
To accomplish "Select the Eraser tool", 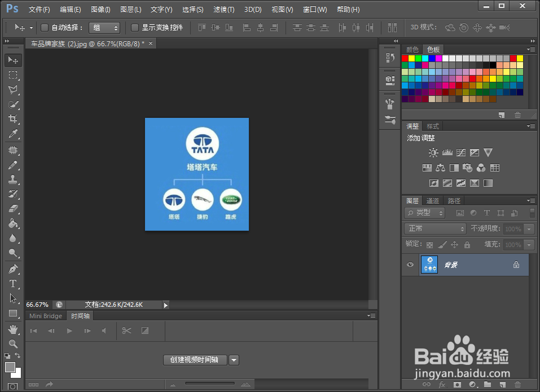I will point(13,209).
